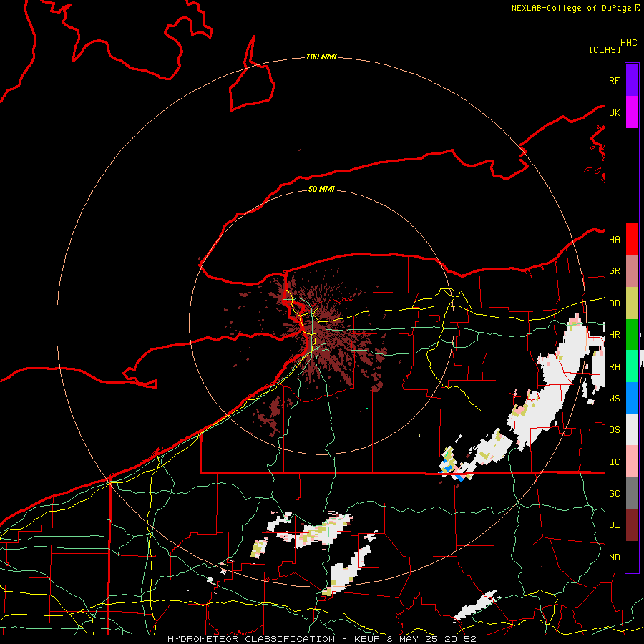Click the BD yellow legend swatch

point(632,303)
